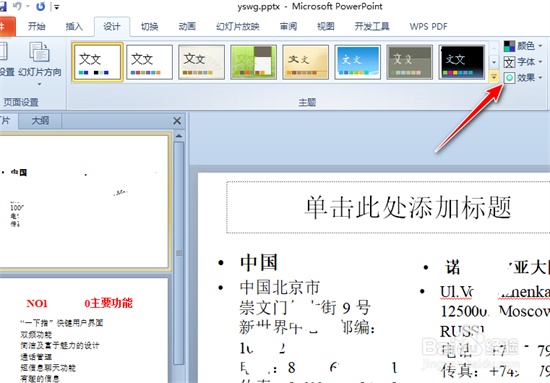Image resolution: width=550 pixels, height=383 pixels.
Task: Open the 颜色 theme colors dropdown
Action: pos(523,46)
